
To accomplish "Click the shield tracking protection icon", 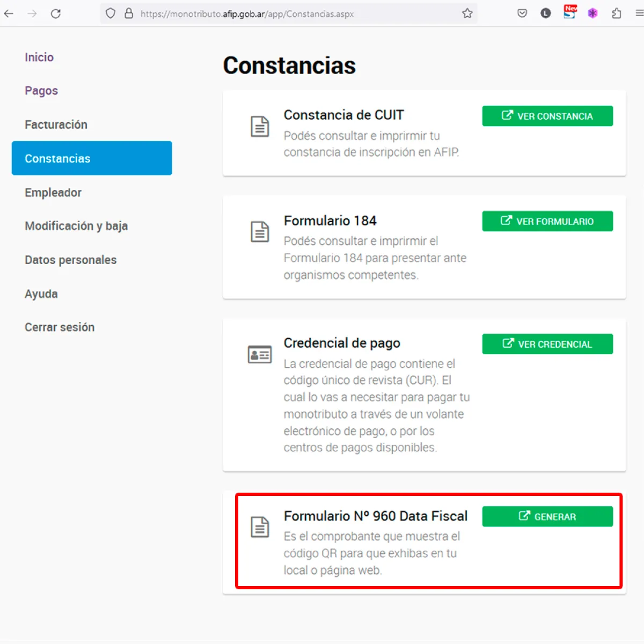I will [111, 13].
